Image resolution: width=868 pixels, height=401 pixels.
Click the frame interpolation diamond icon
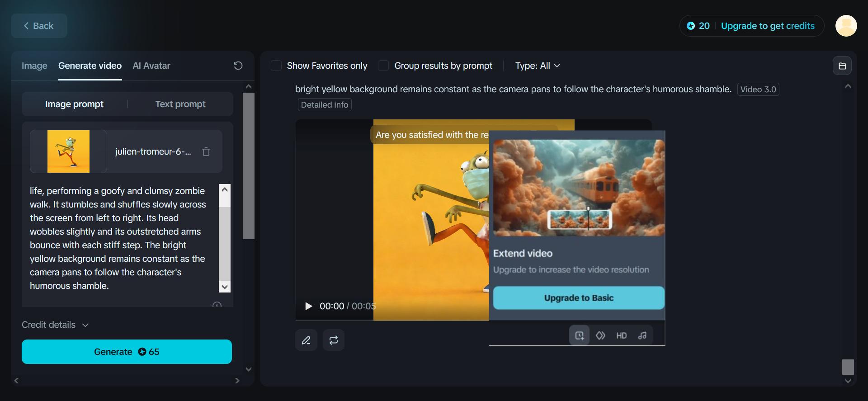coord(600,335)
